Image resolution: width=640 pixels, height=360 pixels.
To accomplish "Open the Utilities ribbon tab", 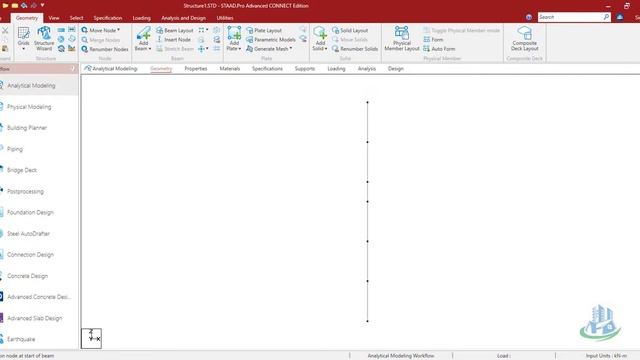I will [225, 18].
